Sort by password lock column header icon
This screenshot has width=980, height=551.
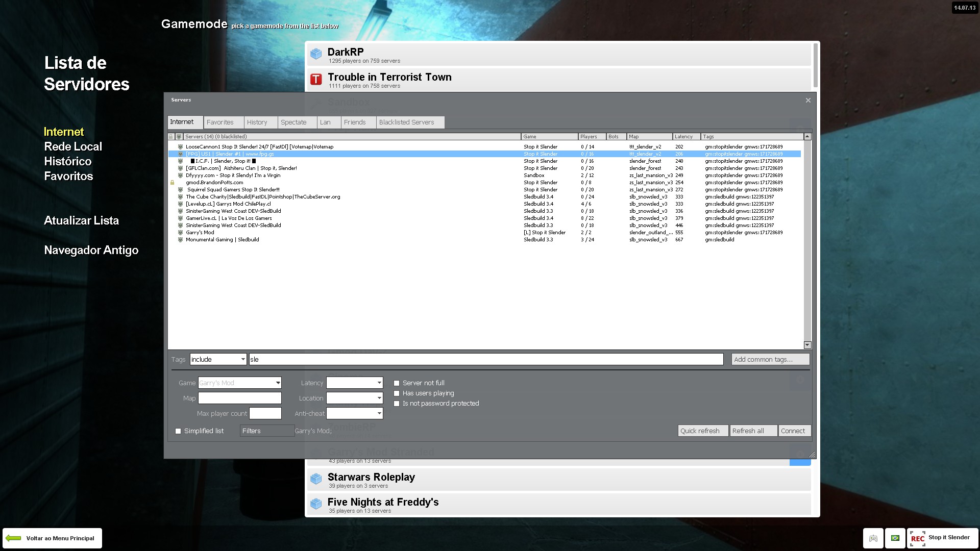tap(171, 137)
